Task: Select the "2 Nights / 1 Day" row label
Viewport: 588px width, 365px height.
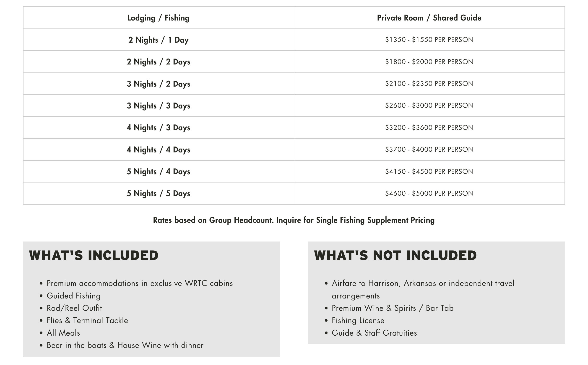Action: click(x=158, y=40)
